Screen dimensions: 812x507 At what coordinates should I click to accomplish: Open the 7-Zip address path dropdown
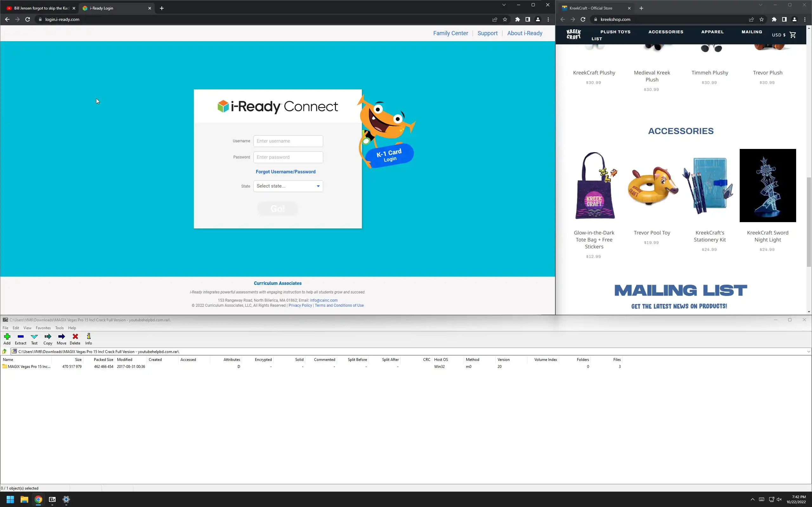pyautogui.click(x=808, y=351)
